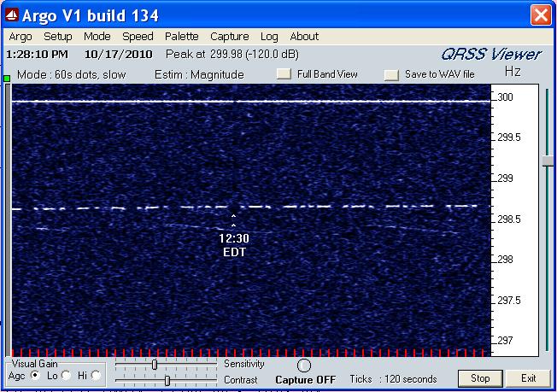
Task: Click the Contrast slider handle
Action: click(167, 381)
